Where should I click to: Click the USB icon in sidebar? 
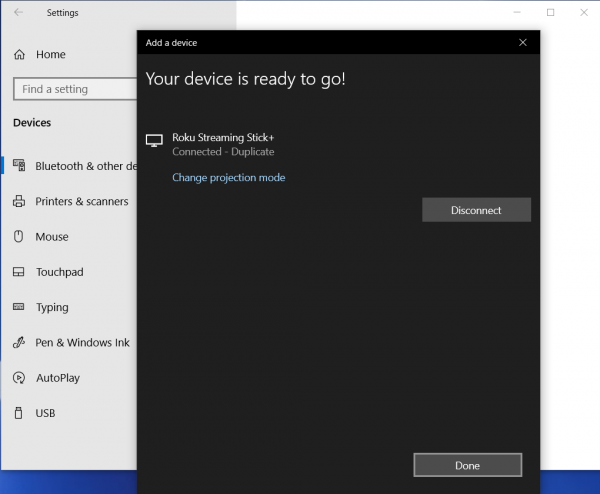coord(18,413)
